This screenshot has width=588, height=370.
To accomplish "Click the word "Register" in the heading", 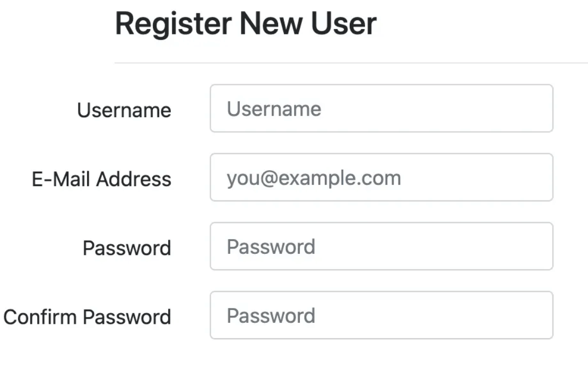I will click(x=174, y=24).
